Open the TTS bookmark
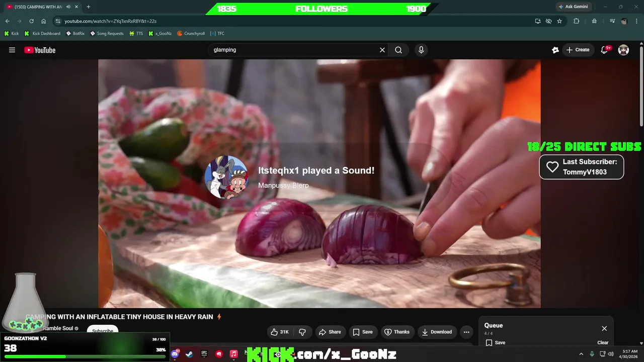This screenshot has height=362, width=644. coord(136,34)
